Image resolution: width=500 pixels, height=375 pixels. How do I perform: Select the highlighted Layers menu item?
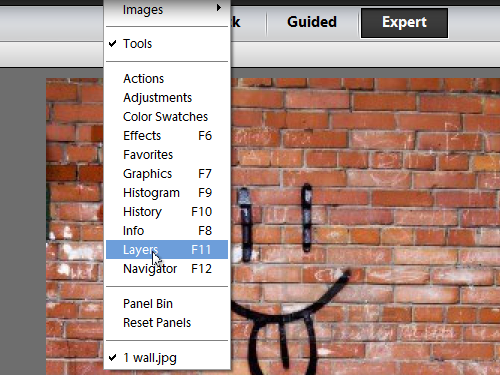point(167,250)
